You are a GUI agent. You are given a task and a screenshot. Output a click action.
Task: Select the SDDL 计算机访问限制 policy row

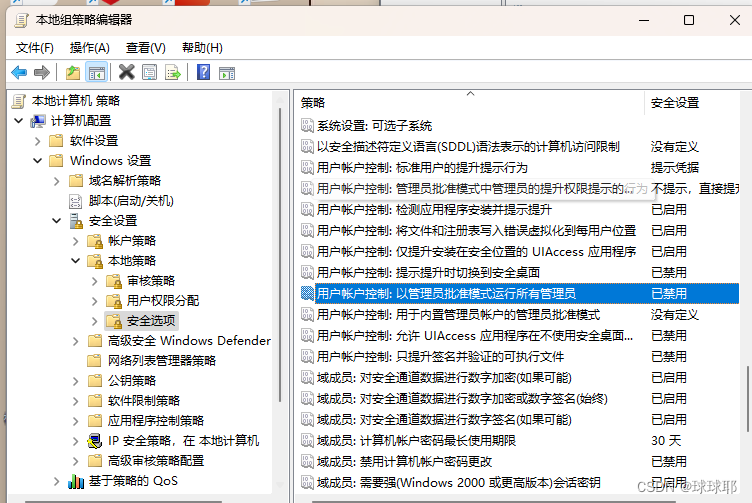[x=468, y=147]
